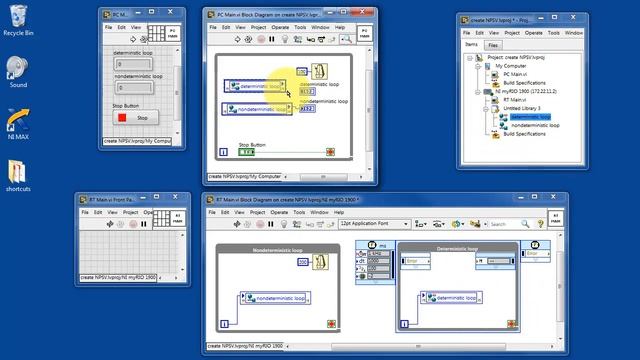Click Step Over in PC Main block diagram
This screenshot has width=640, height=360.
pos(321,39)
